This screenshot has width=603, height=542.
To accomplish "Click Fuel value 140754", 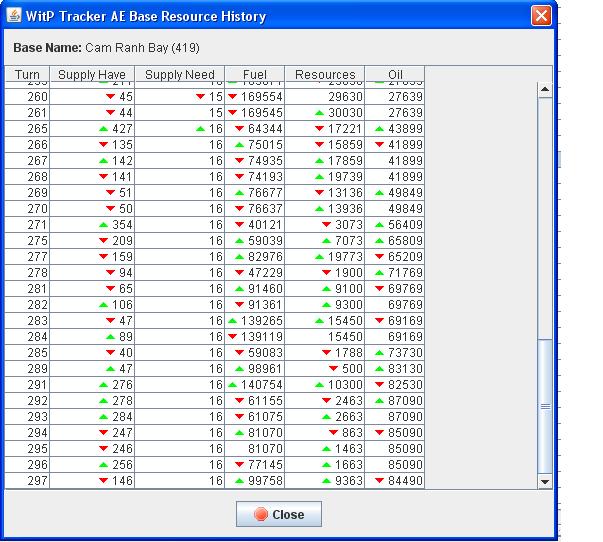I will [262, 385].
